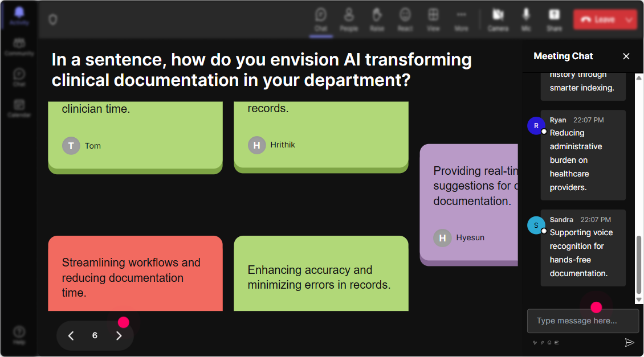644x357 pixels.
Task: Click Tom's gray T avatar on card
Action: pos(71,146)
